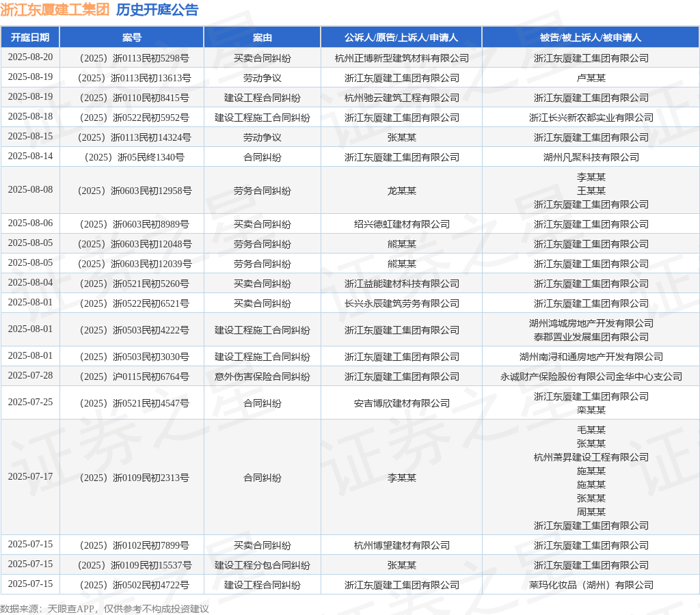This screenshot has height=615, width=700.
Task: Select the date 2025-08-08
Action: coord(30,190)
